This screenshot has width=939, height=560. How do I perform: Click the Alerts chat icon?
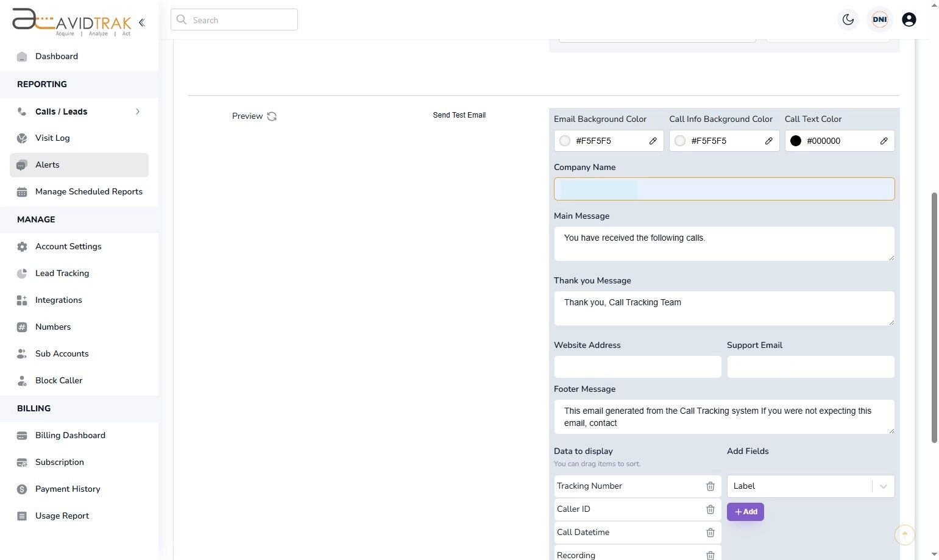(22, 165)
